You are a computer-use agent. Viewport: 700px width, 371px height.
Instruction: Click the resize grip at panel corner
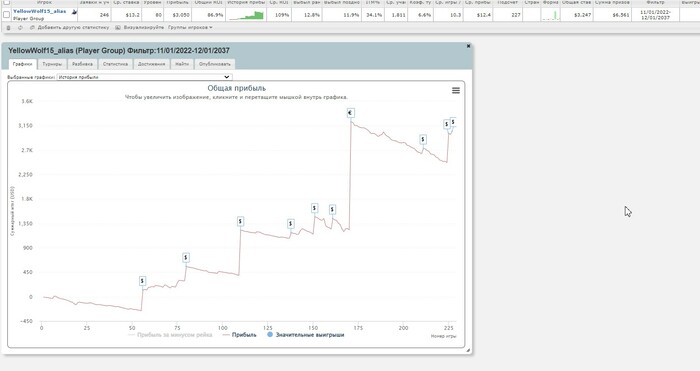[x=468, y=351]
